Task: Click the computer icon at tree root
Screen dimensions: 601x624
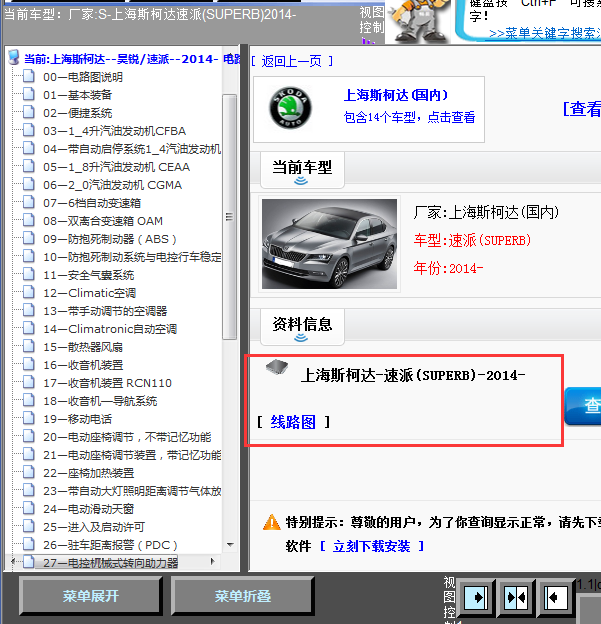Action: (x=14, y=57)
